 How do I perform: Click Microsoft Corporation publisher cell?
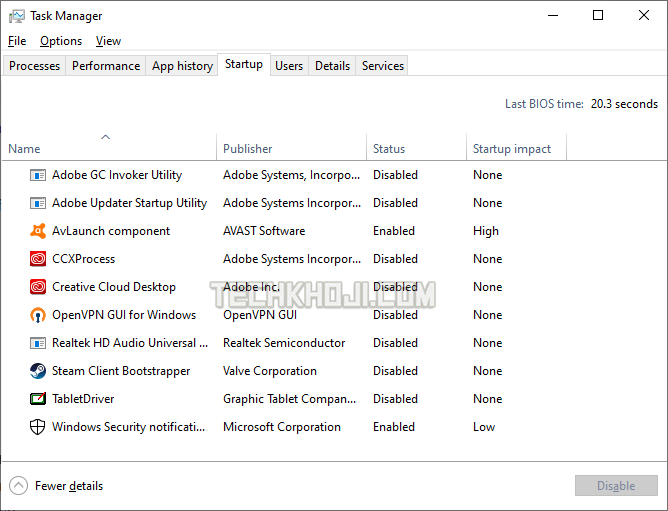click(x=282, y=427)
